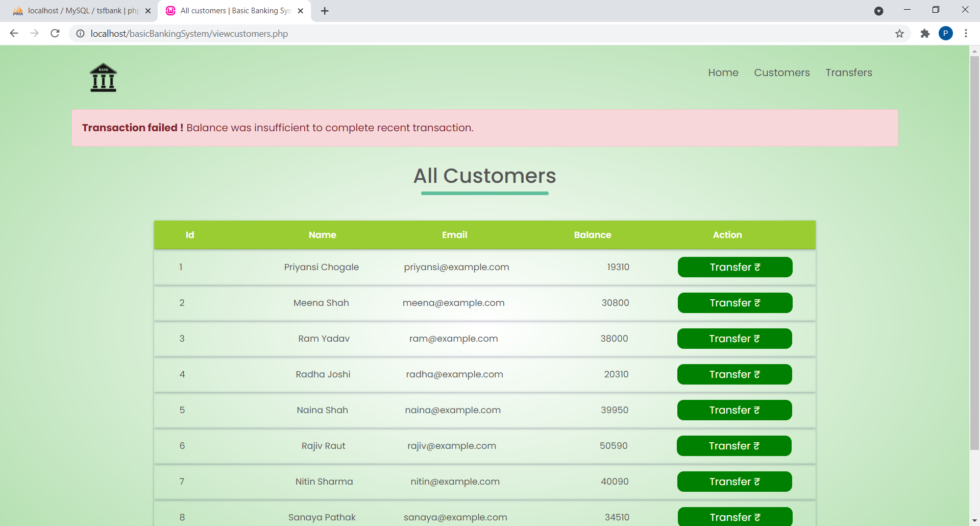Click Transfer button for Priyansi Chogale

pyautogui.click(x=734, y=267)
